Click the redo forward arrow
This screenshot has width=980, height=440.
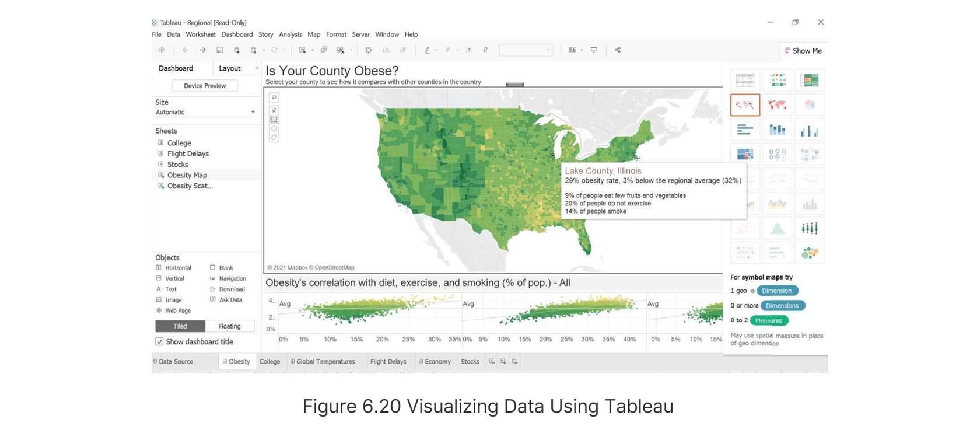202,50
